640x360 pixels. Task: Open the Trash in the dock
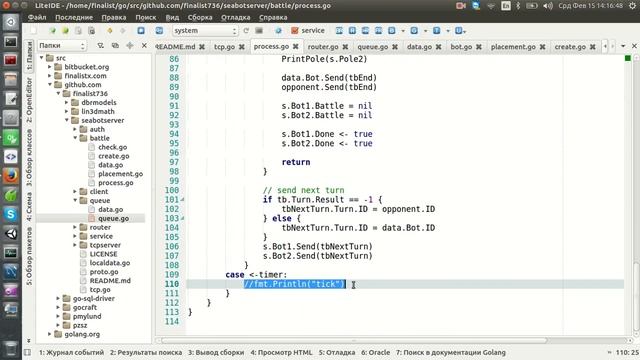11,348
